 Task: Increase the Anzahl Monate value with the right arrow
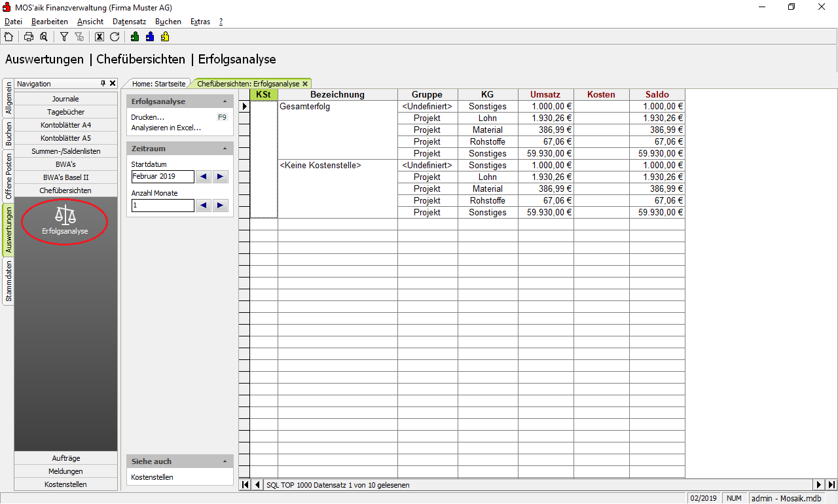tap(221, 206)
